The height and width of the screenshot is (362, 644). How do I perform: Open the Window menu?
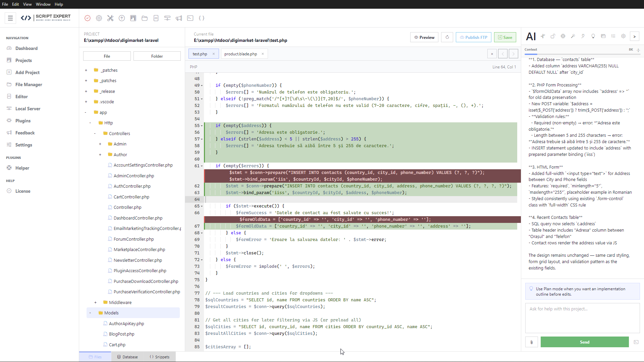pos(43,4)
